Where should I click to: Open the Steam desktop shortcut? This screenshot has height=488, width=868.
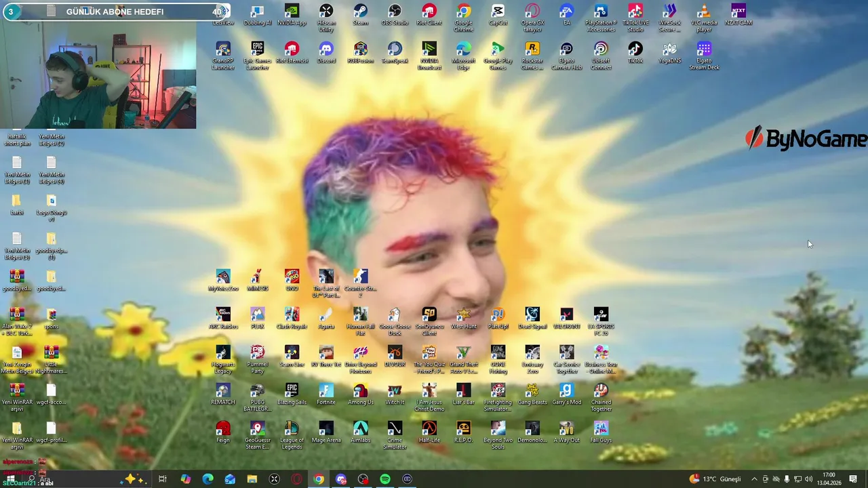point(360,16)
